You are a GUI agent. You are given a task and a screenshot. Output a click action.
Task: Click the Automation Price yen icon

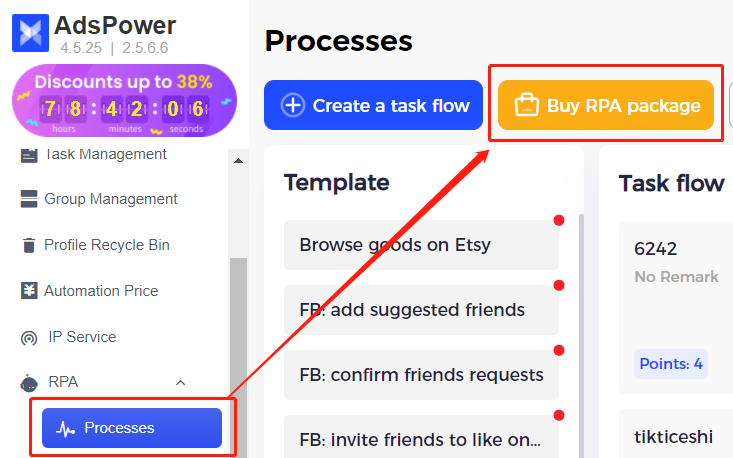coord(28,291)
